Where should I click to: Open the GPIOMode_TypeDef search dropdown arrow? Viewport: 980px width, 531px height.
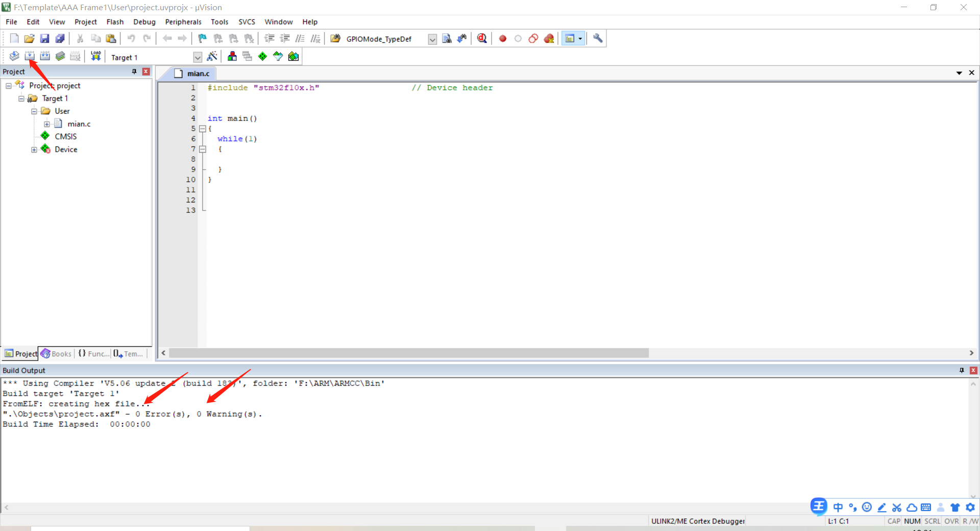tap(432, 39)
